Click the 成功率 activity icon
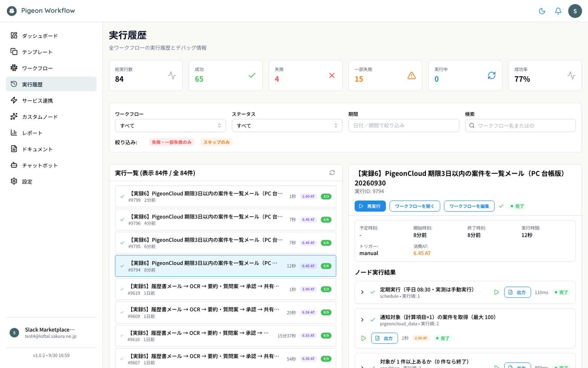The width and height of the screenshot is (588, 368). [x=571, y=75]
